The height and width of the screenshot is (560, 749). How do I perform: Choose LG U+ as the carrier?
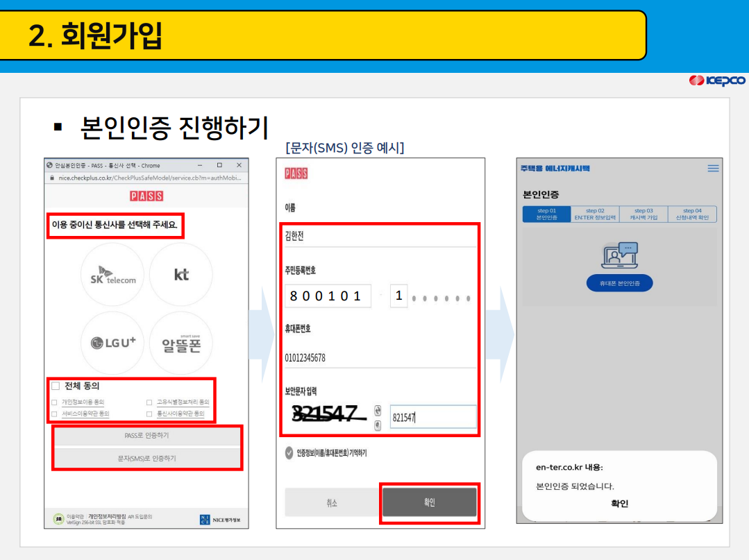click(x=112, y=342)
